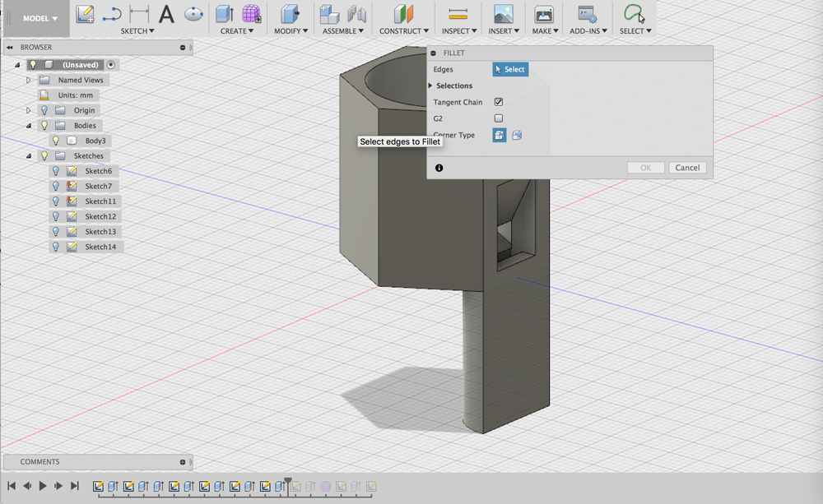Viewport: 823px width, 504px height.
Task: Open the ASSEMBLE menu
Action: click(x=343, y=31)
